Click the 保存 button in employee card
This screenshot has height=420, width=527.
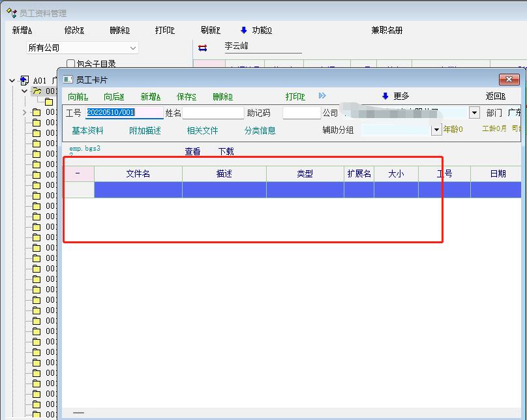[186, 97]
